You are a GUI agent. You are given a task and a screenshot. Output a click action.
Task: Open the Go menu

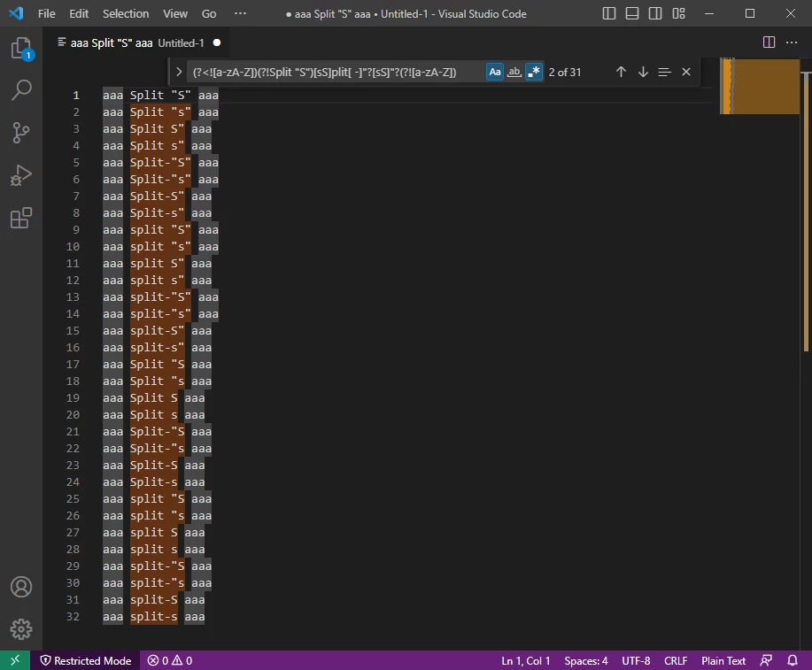coord(209,13)
